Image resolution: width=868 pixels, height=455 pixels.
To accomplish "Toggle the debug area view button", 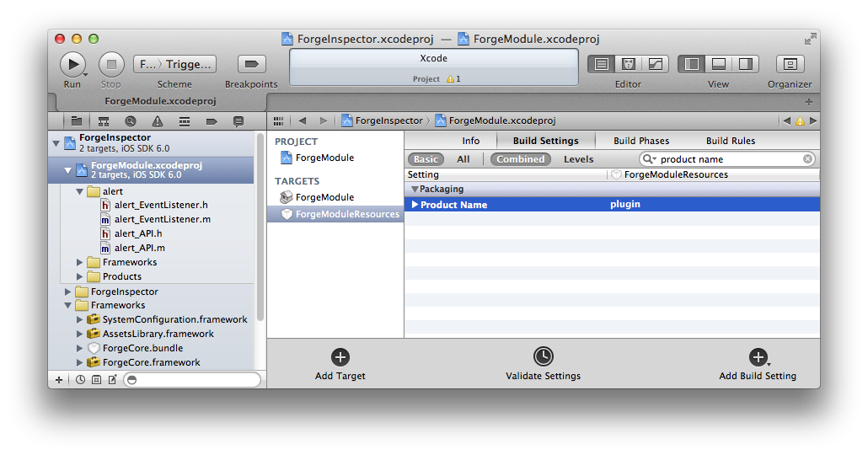I will coord(719,64).
